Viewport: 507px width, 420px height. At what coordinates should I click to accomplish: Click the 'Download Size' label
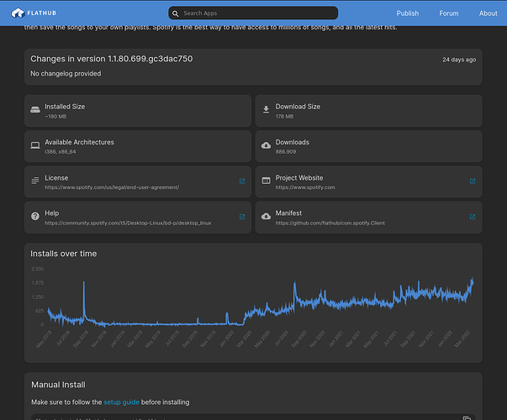298,107
